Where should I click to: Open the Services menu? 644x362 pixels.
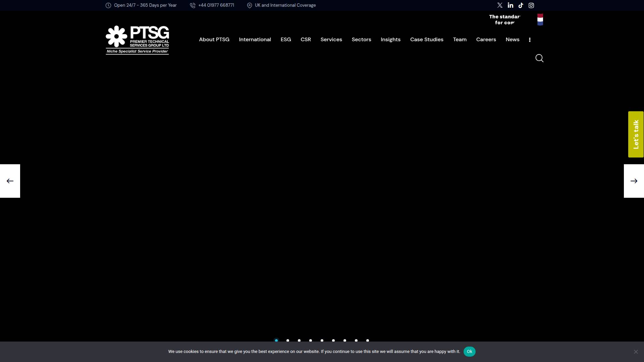coord(331,40)
